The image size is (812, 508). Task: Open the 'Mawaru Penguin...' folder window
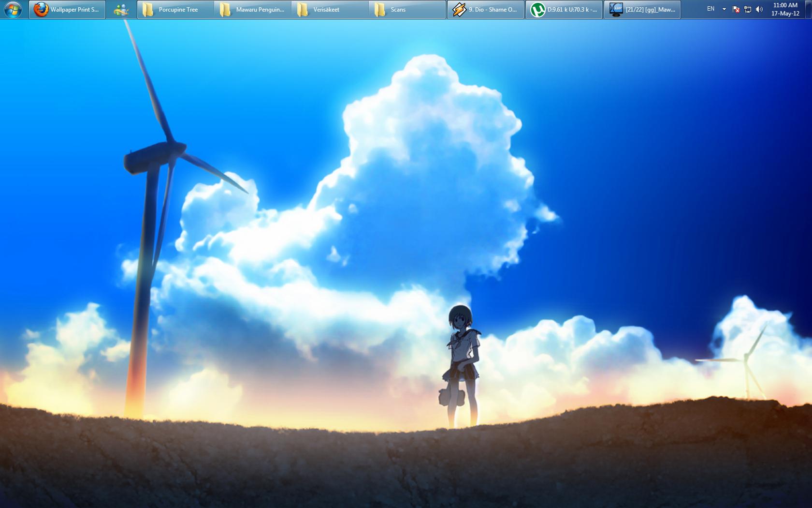click(x=253, y=10)
